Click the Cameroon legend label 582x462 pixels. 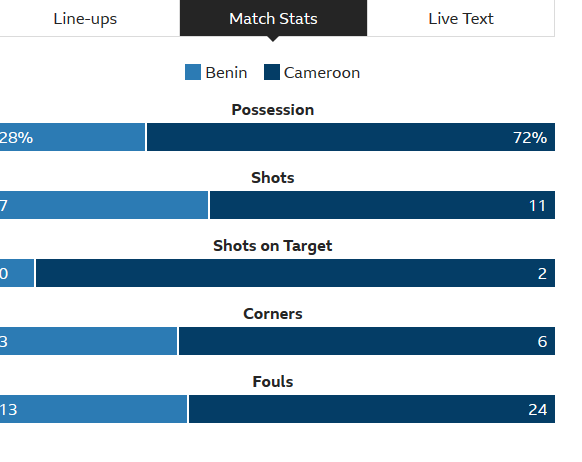(322, 73)
